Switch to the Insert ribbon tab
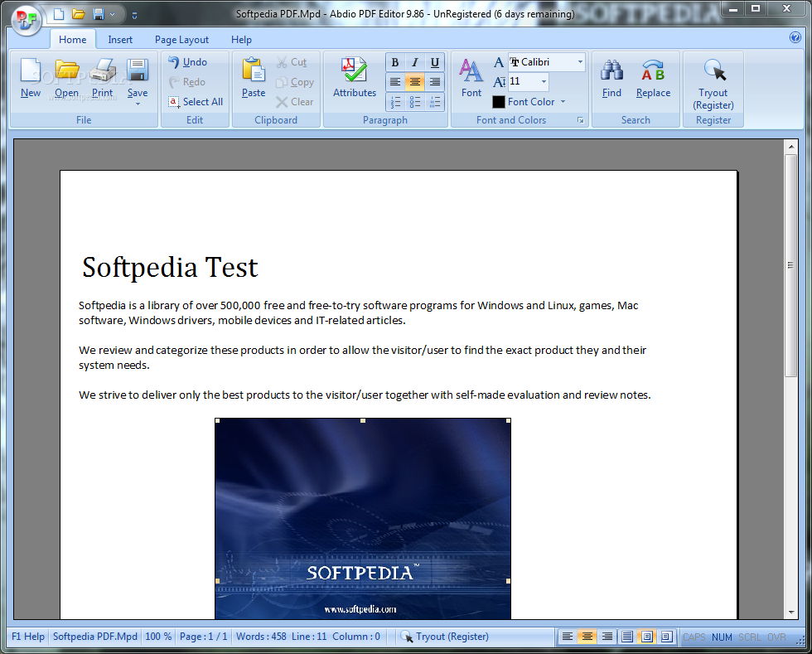This screenshot has width=812, height=654. [120, 40]
